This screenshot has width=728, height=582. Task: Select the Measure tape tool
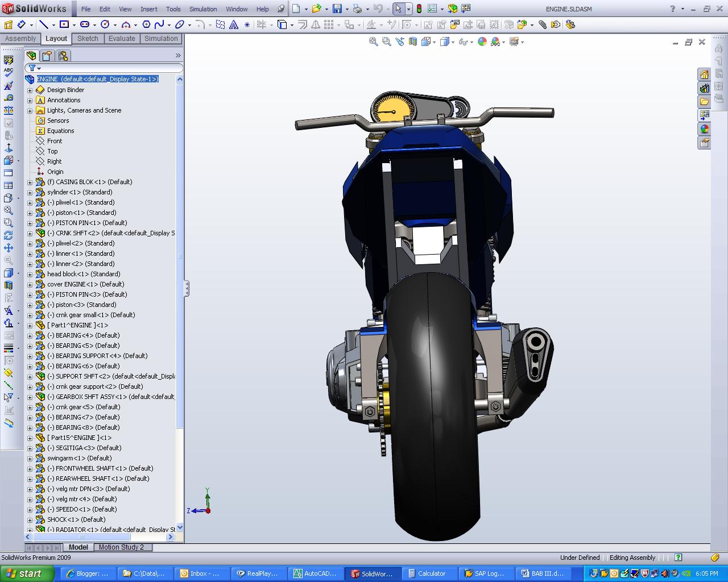coord(9,97)
